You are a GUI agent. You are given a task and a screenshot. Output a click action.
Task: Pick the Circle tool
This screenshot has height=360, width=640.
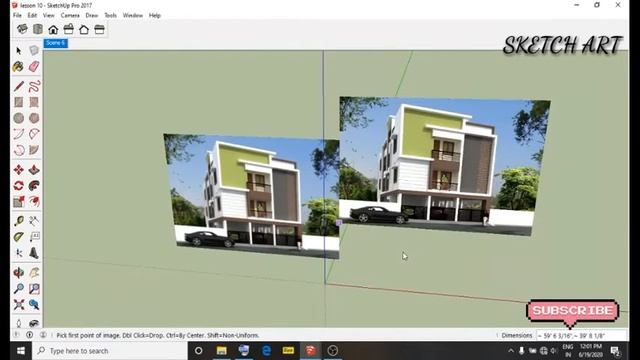pyautogui.click(x=18, y=118)
